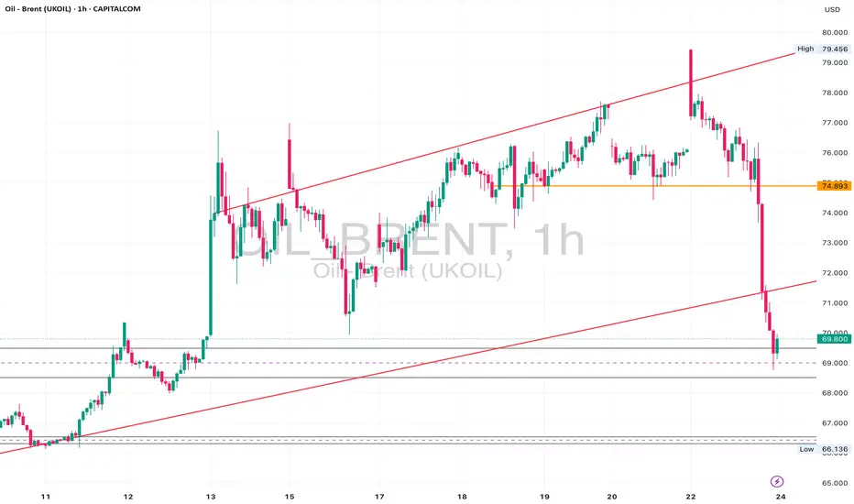Select the orange horizontal line at 74.893
The image size is (854, 504).
656,186
